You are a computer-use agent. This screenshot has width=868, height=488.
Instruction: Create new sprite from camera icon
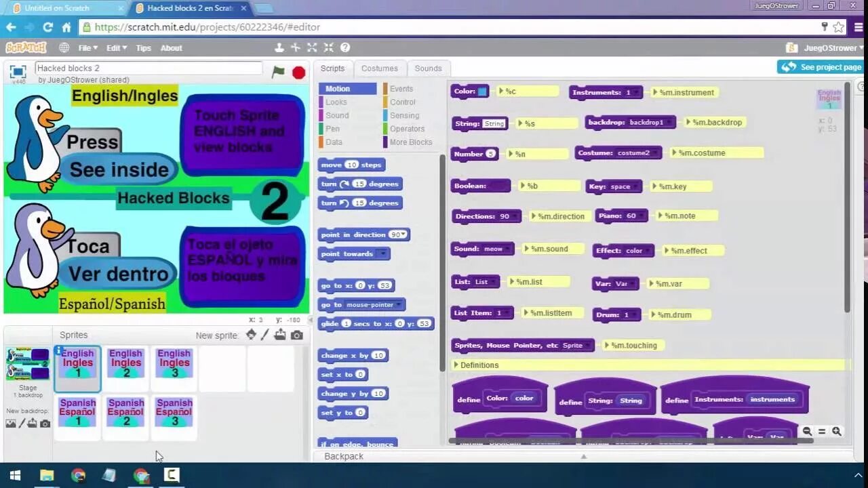click(x=296, y=335)
